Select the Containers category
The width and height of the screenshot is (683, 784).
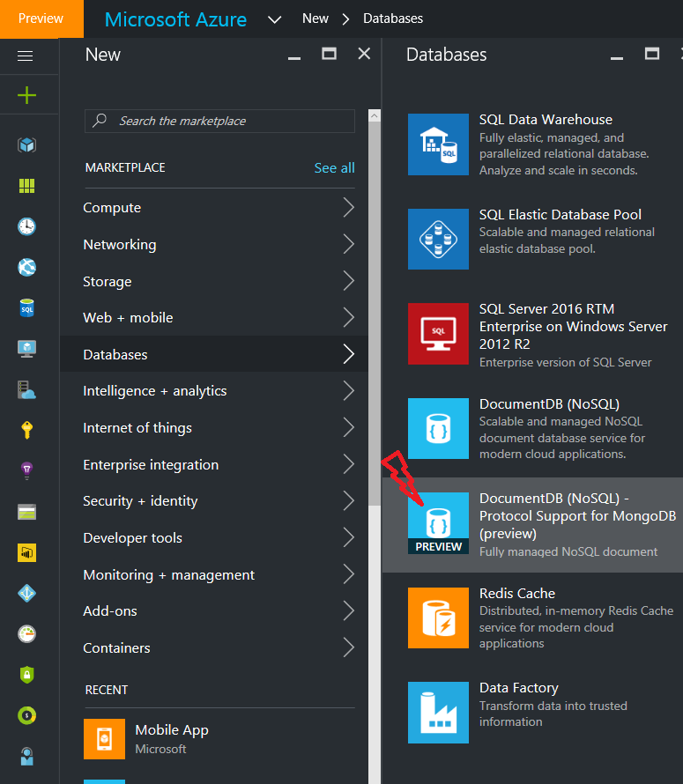tap(214, 647)
